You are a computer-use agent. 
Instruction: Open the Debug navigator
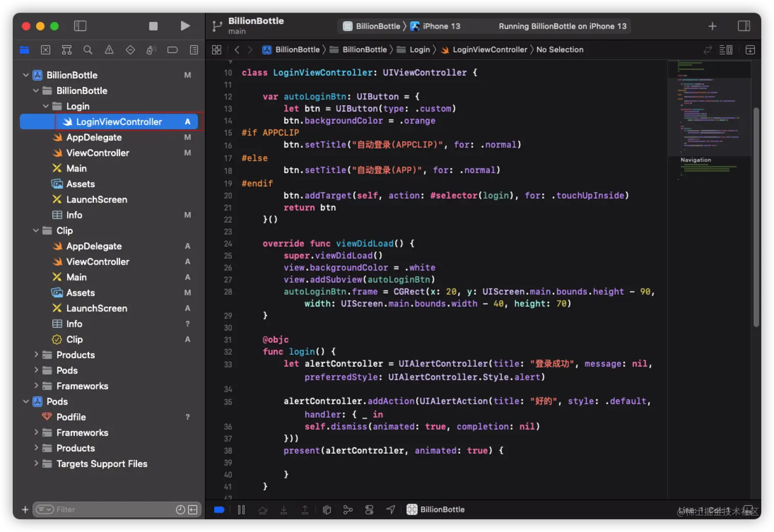click(x=152, y=50)
